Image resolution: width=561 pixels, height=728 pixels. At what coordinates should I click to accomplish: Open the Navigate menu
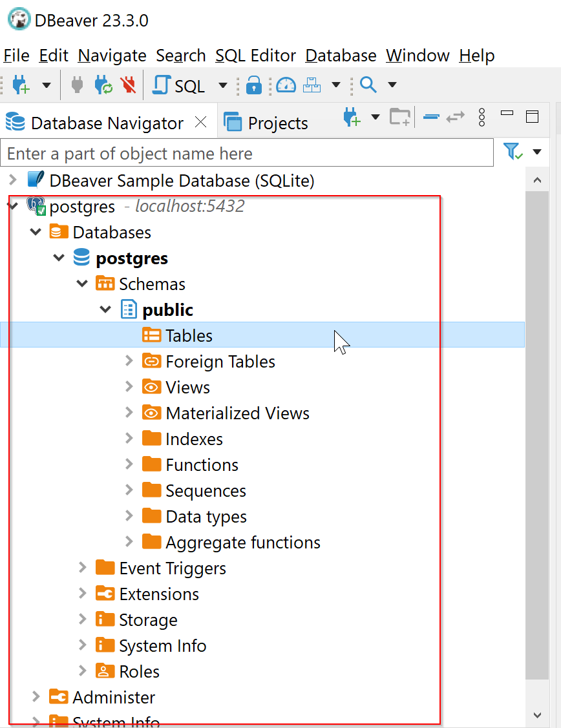pos(112,56)
